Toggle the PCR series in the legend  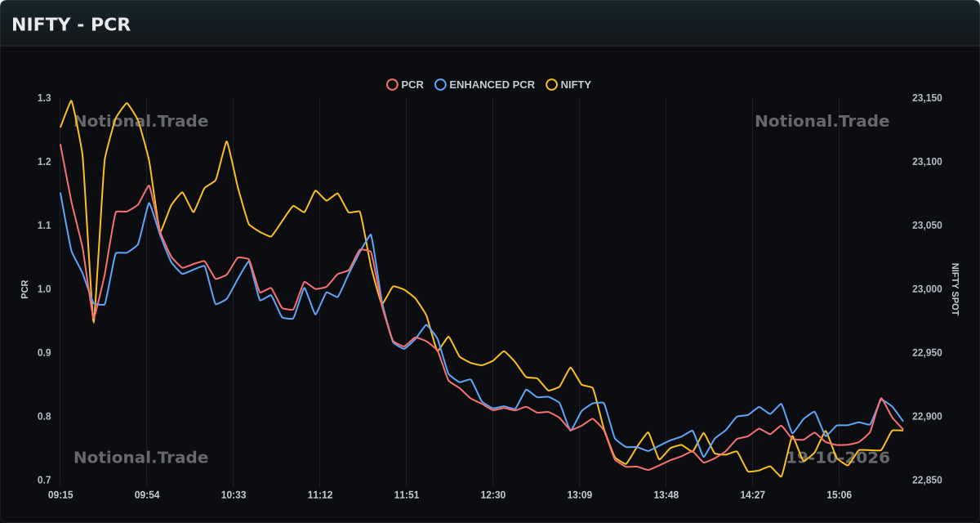405,85
